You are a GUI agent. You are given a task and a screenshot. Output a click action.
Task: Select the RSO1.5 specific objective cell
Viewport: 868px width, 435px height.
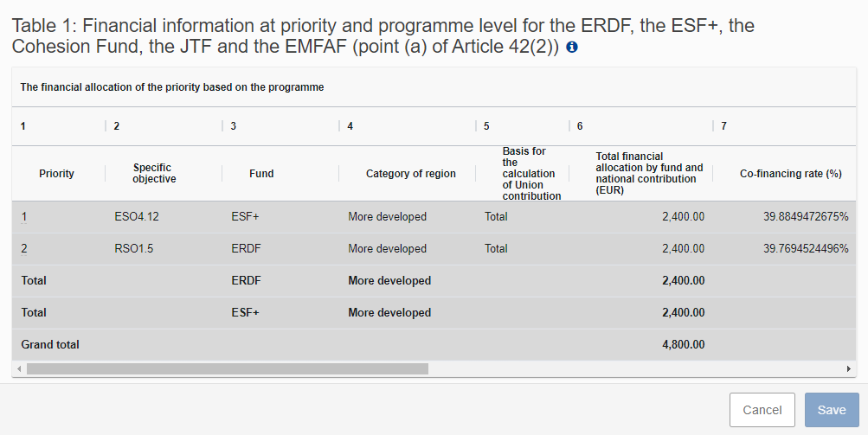134,249
